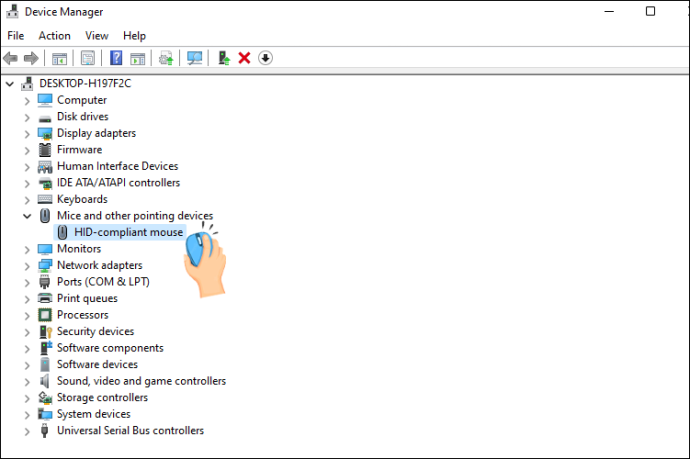Select the Security devices label
The height and width of the screenshot is (459, 690).
95,331
